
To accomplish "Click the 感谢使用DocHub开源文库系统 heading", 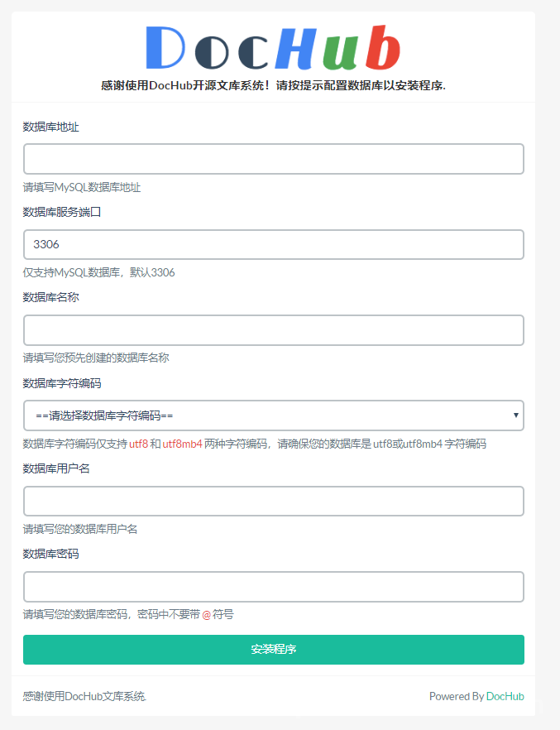I will [x=273, y=85].
